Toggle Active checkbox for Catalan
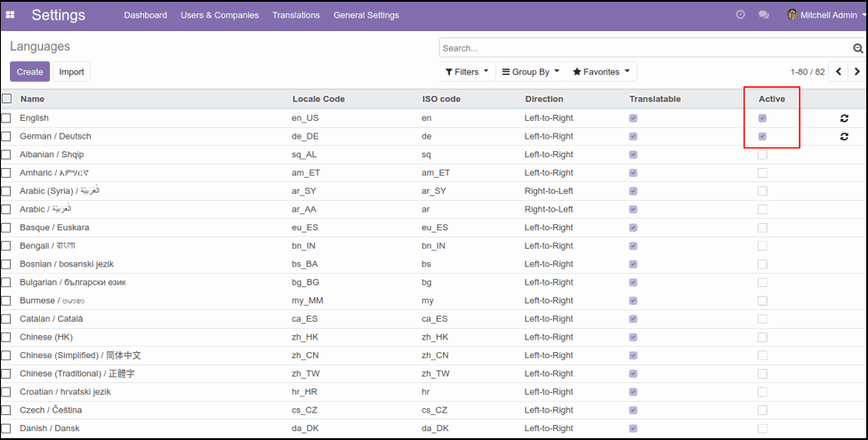 [762, 319]
